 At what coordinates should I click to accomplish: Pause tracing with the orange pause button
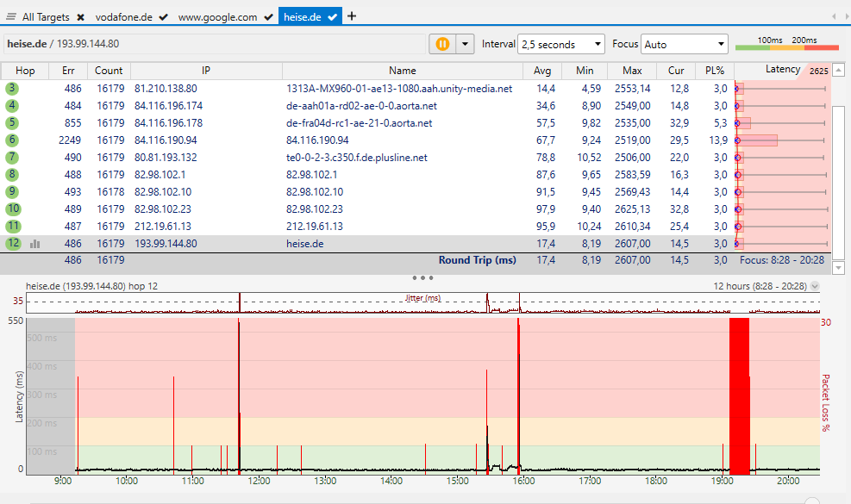[442, 44]
